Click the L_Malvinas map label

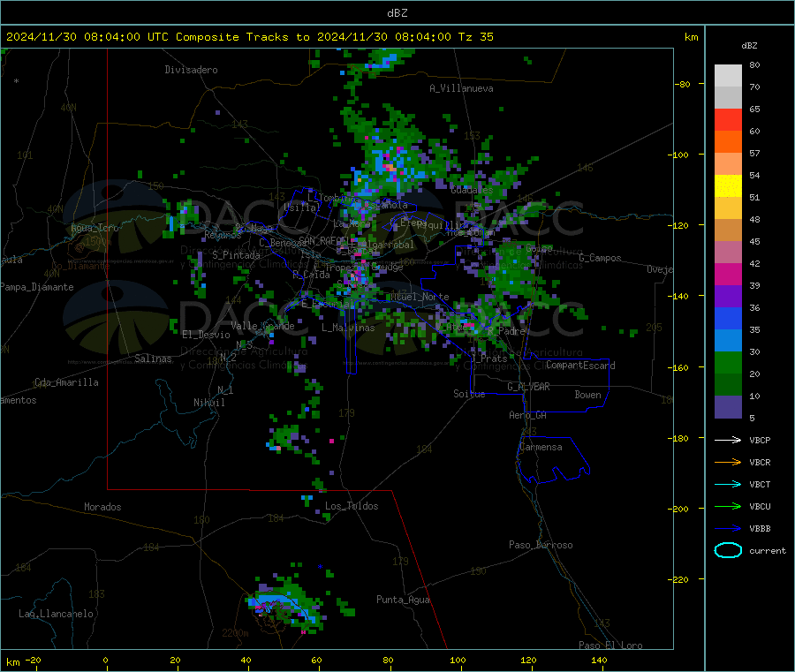click(x=348, y=328)
